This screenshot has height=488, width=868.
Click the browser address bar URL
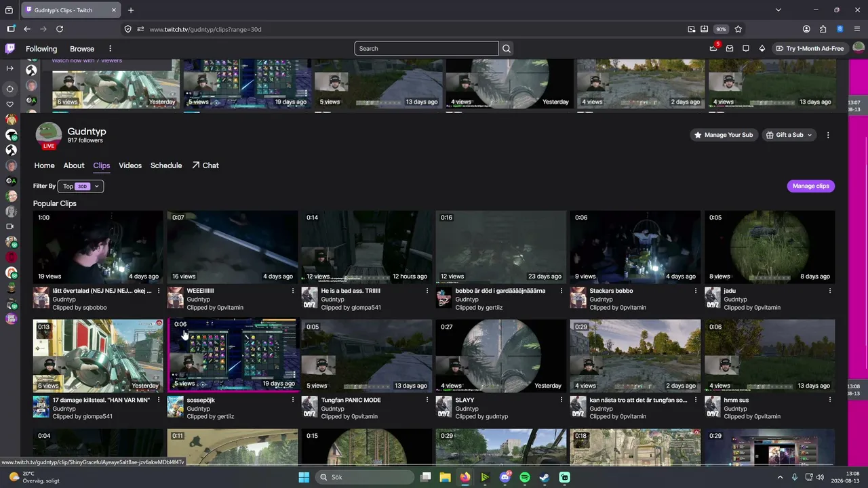pyautogui.click(x=205, y=29)
